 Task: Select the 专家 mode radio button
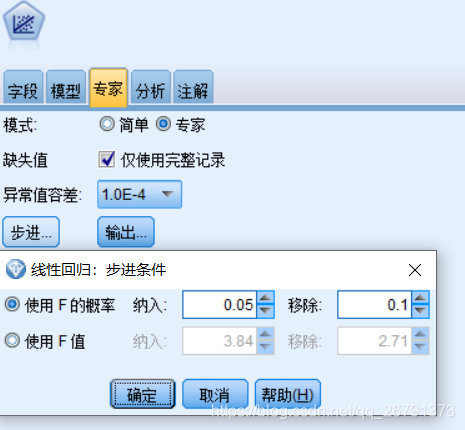pos(163,124)
